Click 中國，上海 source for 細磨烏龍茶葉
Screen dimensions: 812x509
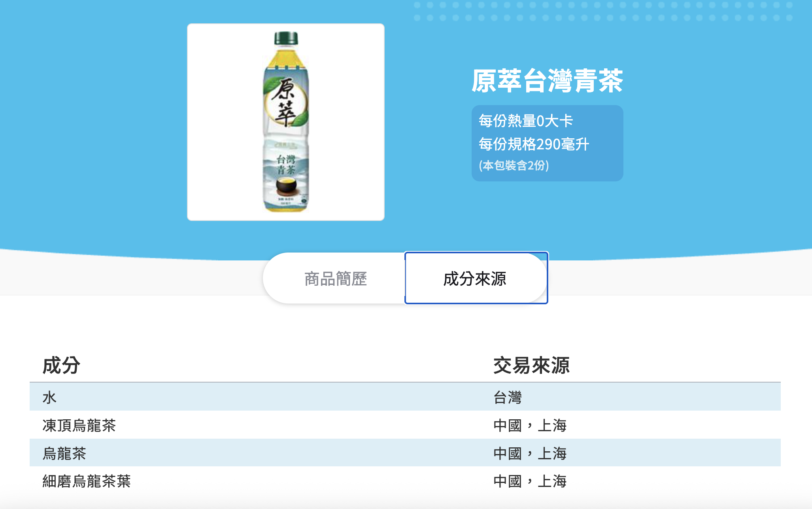pyautogui.click(x=530, y=481)
